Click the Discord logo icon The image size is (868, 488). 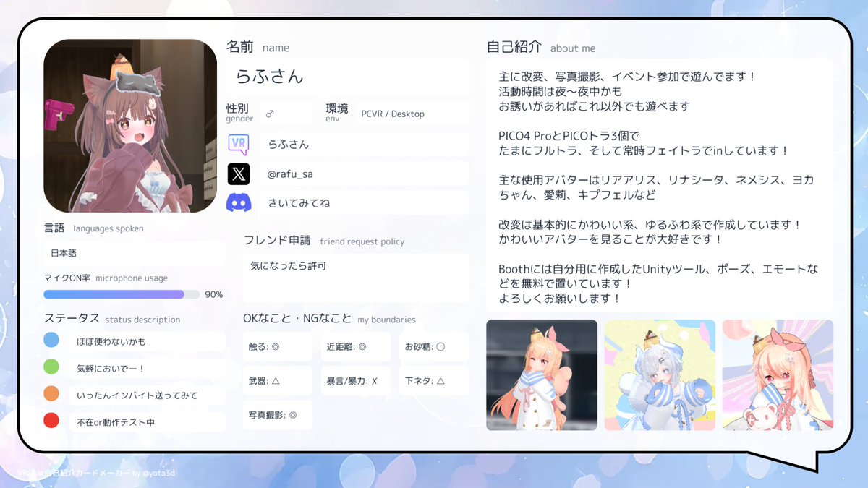pyautogui.click(x=239, y=203)
